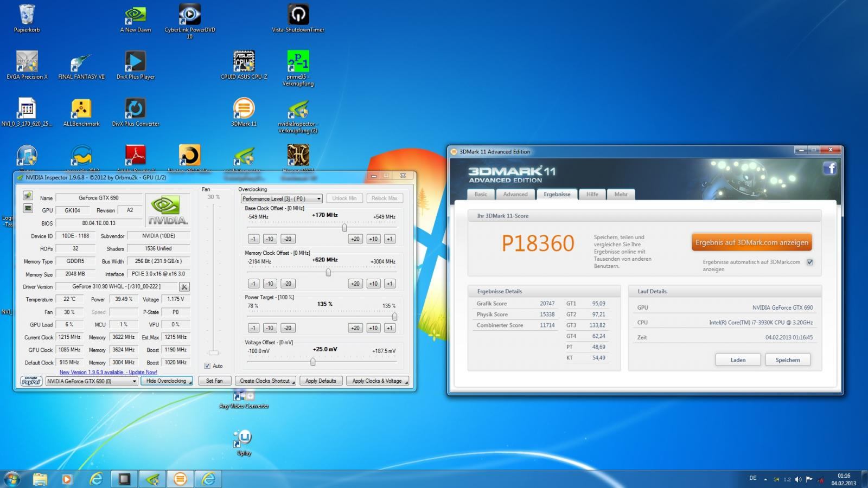Viewport: 868px width, 488px height.
Task: Select the iTunes desktop icon
Action: coord(27,157)
